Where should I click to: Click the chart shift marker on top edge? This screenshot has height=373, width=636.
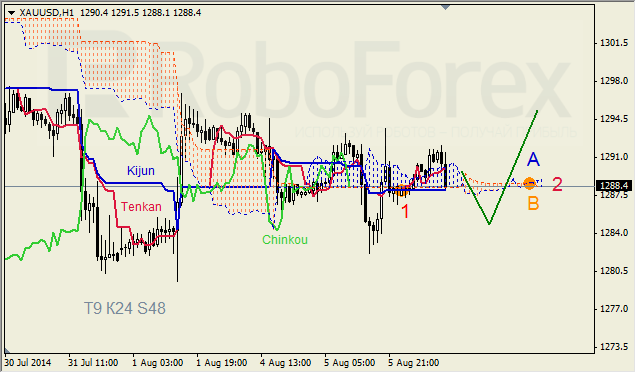pyautogui.click(x=445, y=7)
